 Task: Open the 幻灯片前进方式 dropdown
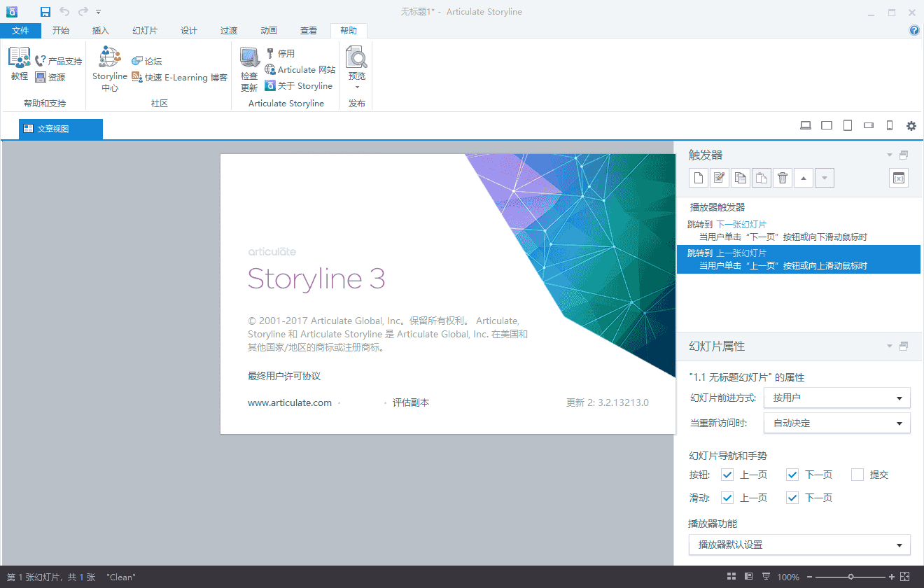tap(837, 398)
